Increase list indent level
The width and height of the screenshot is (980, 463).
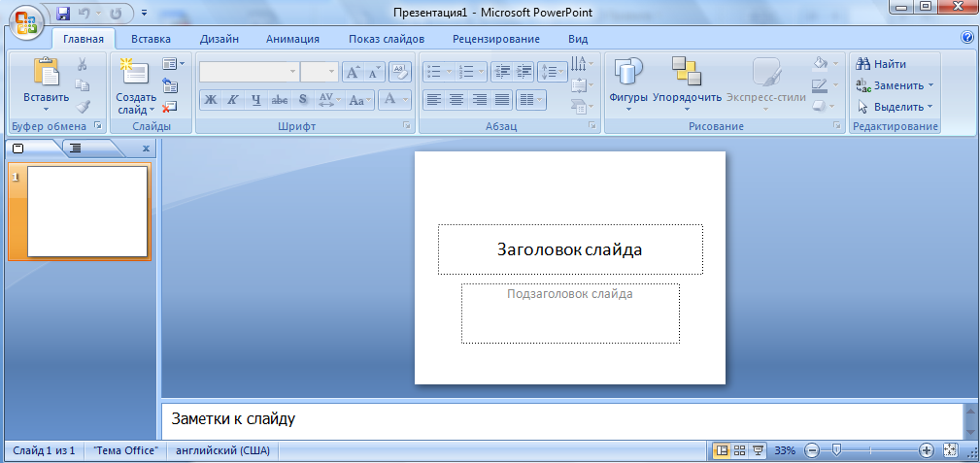pos(524,72)
